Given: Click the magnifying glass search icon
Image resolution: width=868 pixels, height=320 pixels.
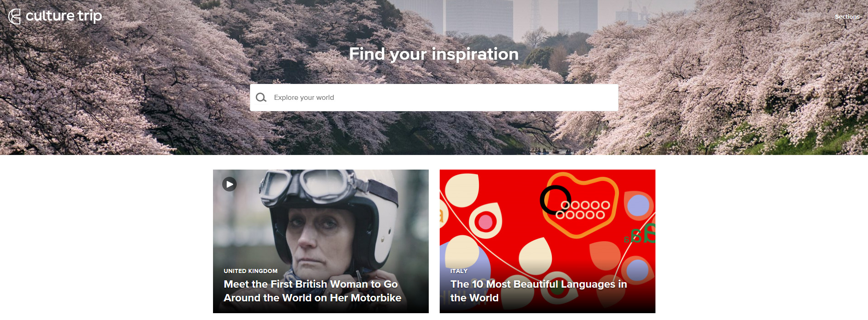Looking at the screenshot, I should [261, 98].
